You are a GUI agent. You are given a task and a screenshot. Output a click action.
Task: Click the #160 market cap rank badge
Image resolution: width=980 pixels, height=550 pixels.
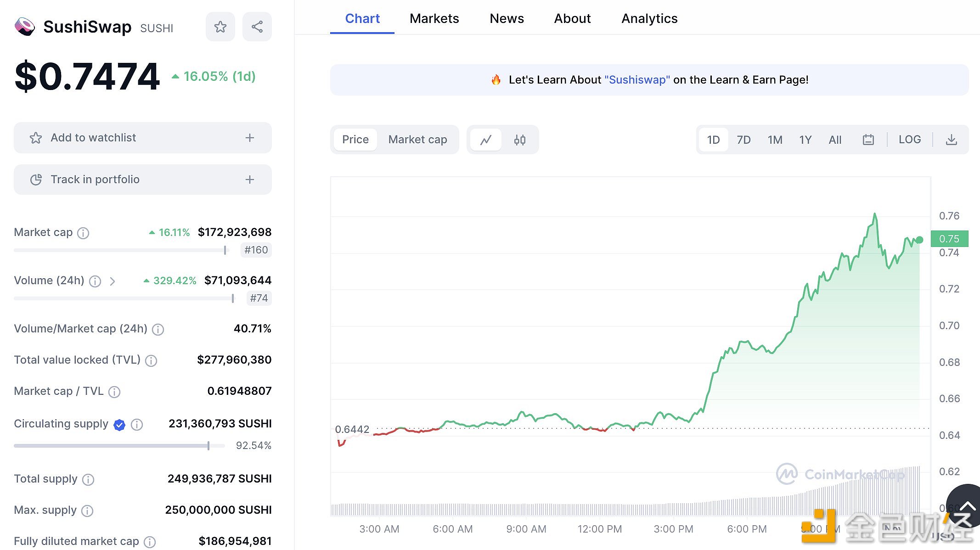[x=256, y=250]
